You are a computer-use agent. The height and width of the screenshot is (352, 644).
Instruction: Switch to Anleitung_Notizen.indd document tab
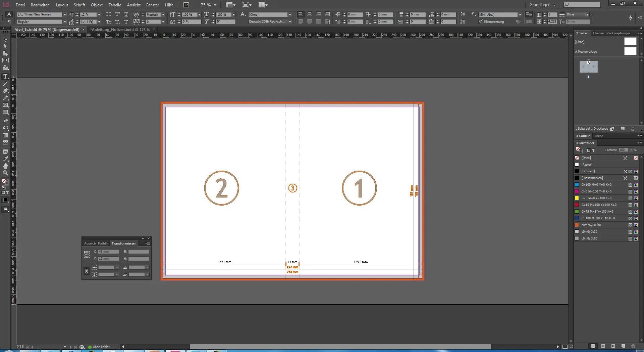pos(120,30)
